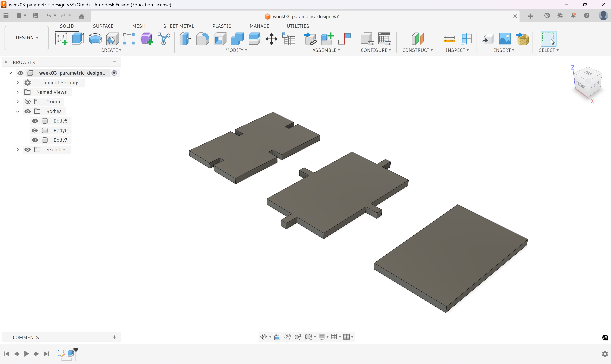Show the Origin folder
This screenshot has width=611, height=364.
pyautogui.click(x=27, y=102)
